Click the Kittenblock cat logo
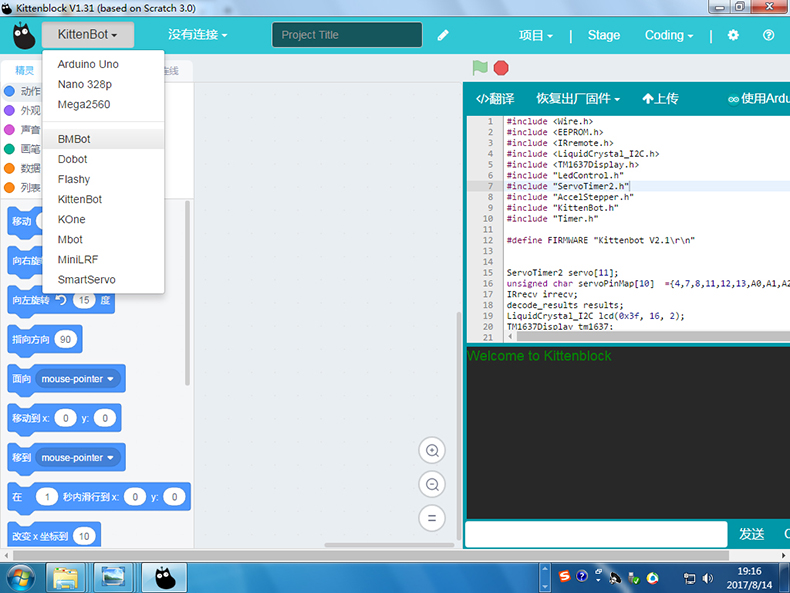 [24, 36]
